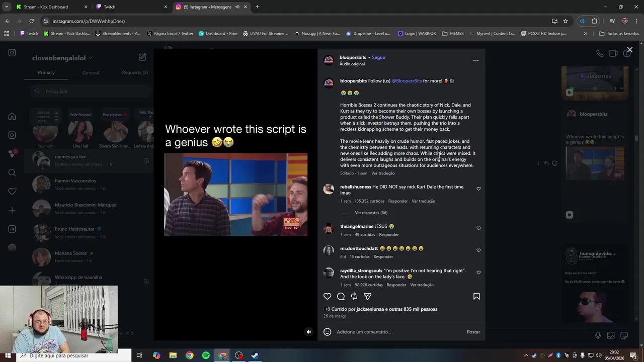Click the Pesquisar search field in messages

pos(91,92)
